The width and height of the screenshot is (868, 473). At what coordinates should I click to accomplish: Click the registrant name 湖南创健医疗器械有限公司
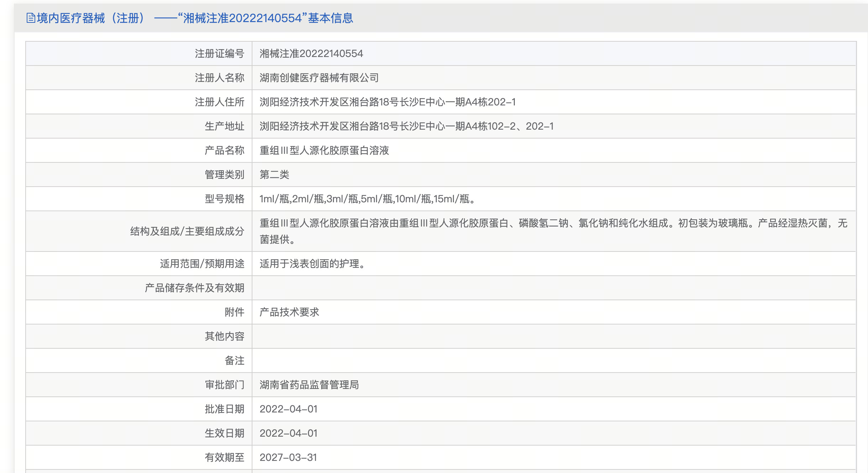(x=319, y=78)
